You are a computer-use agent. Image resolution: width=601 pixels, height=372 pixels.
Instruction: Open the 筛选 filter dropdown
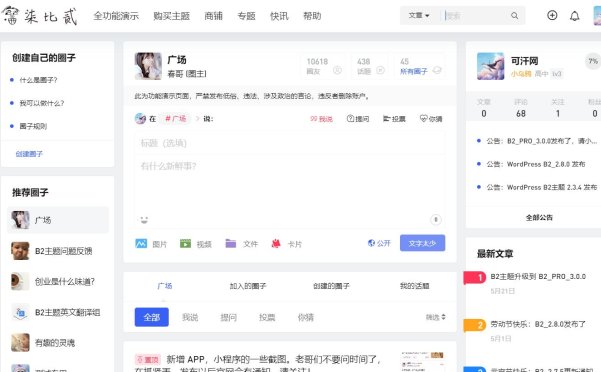435,317
